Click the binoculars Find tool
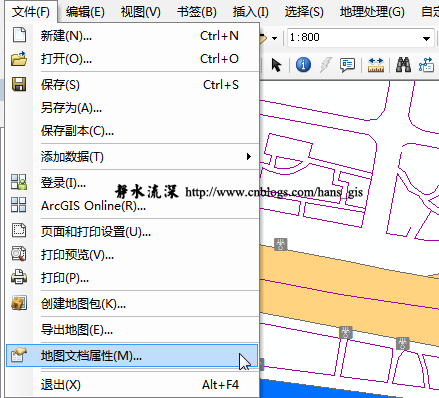 (403, 65)
